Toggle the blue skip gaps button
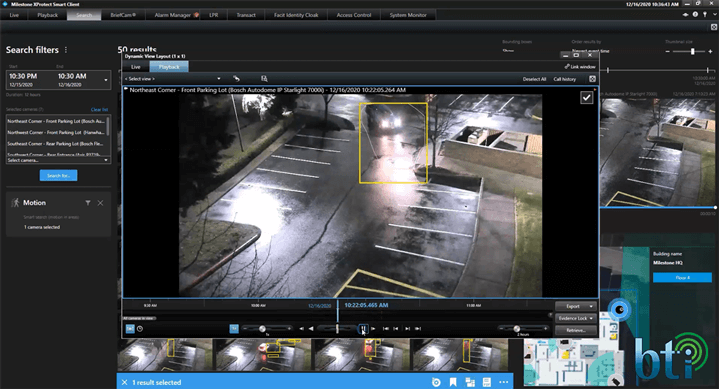Viewport: 719px width, 389px height. (x=234, y=328)
